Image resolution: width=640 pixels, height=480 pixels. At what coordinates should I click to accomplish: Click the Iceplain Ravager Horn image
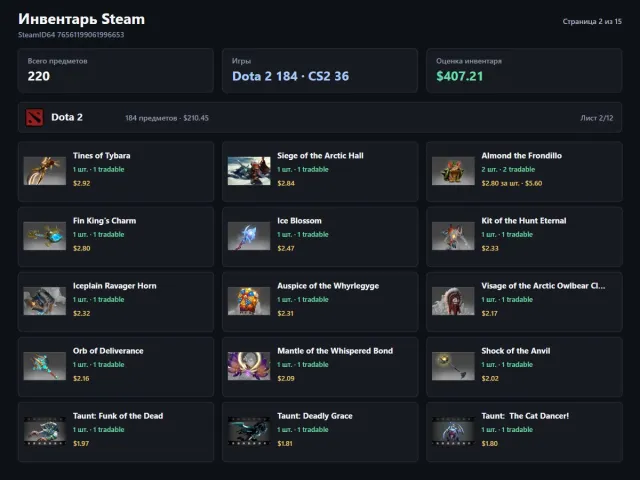coord(44,301)
